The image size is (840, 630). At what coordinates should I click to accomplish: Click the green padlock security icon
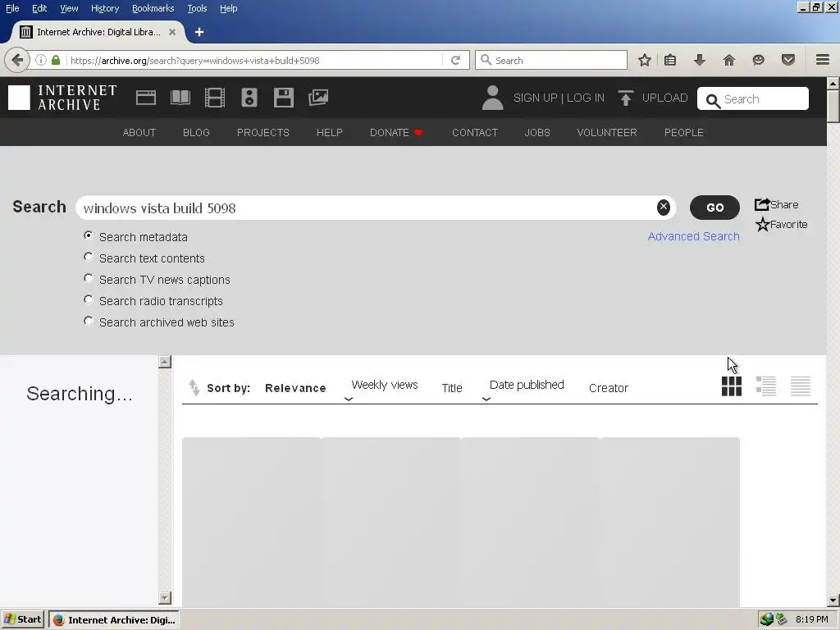point(56,60)
